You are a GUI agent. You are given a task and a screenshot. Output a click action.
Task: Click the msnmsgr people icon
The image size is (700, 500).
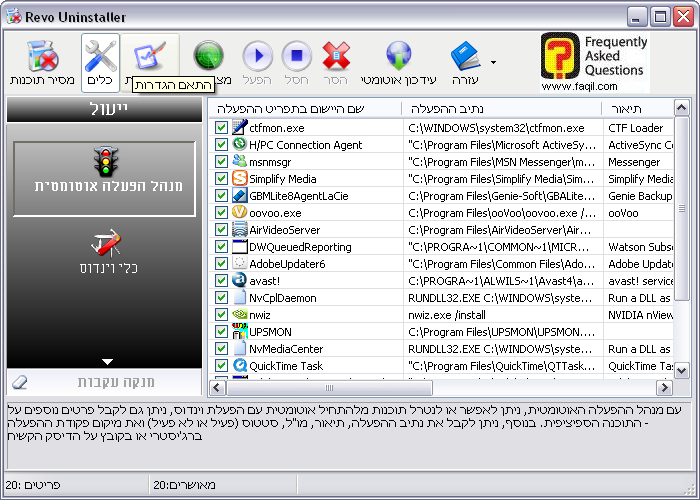pyautogui.click(x=240, y=161)
